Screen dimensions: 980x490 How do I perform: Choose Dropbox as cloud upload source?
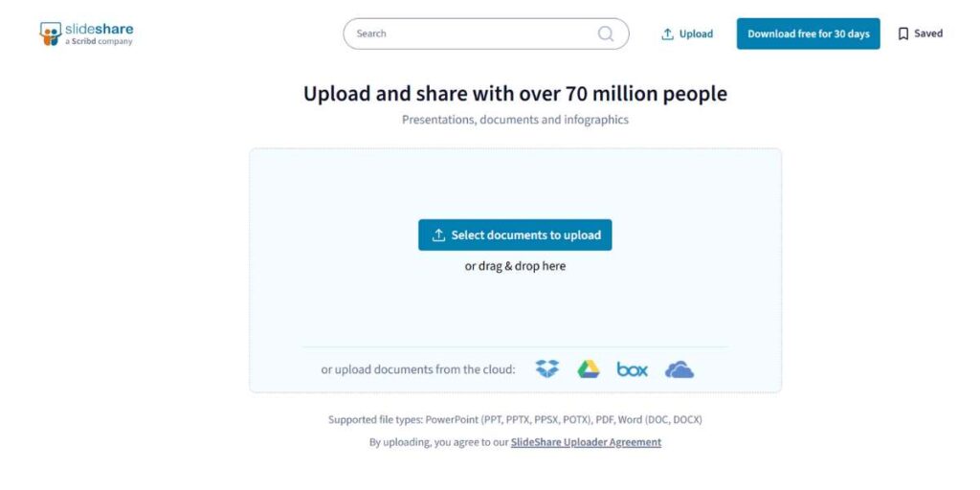pos(547,368)
